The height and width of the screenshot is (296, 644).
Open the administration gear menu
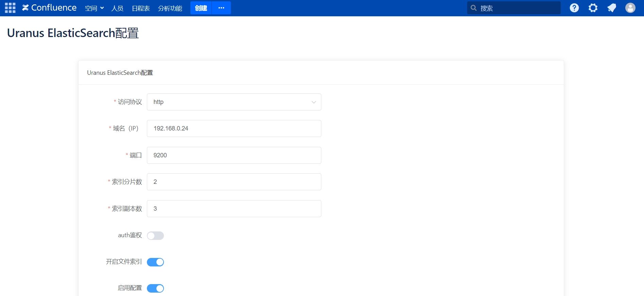593,8
